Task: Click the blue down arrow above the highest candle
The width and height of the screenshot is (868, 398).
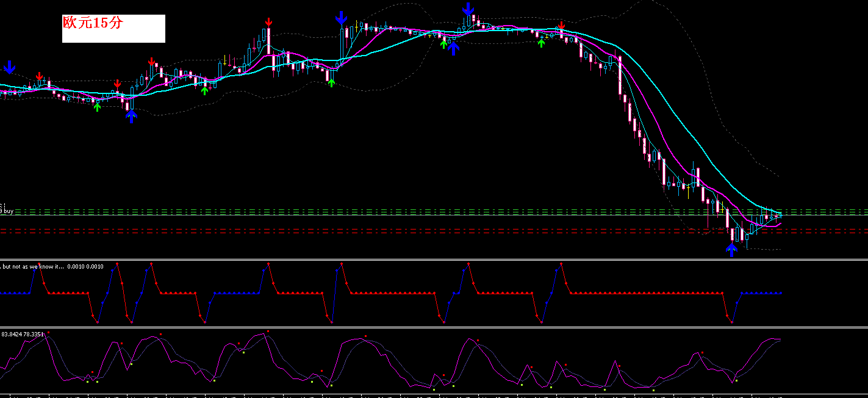Action: tap(468, 9)
